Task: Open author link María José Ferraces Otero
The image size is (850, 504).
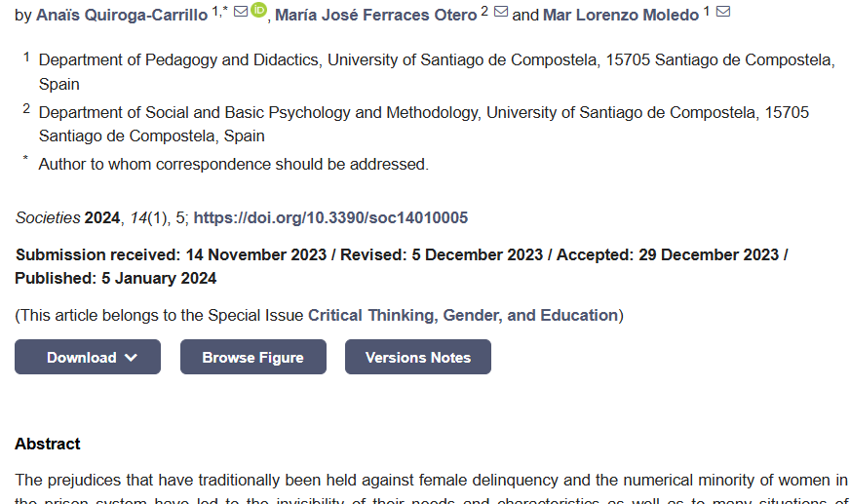Action: pyautogui.click(x=375, y=16)
